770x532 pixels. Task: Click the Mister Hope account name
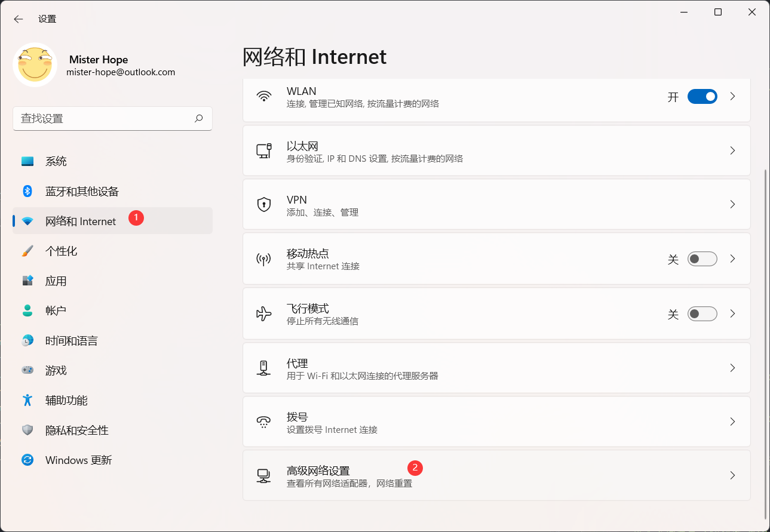click(x=99, y=60)
